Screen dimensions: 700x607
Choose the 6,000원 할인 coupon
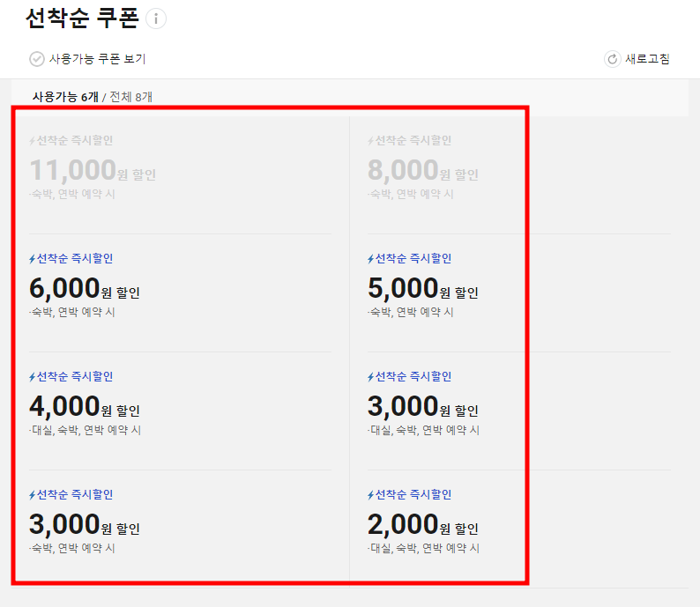[x=181, y=293]
